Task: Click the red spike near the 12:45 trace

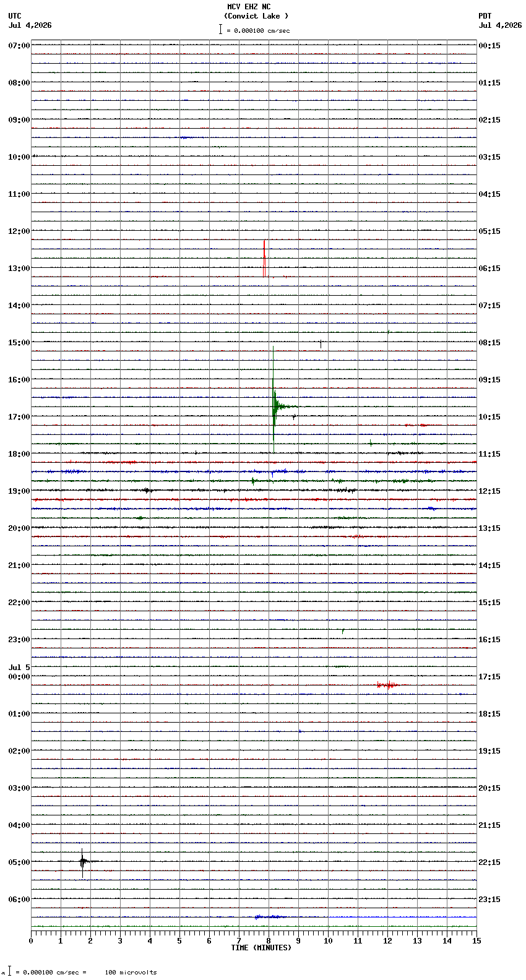Action: pyautogui.click(x=264, y=258)
